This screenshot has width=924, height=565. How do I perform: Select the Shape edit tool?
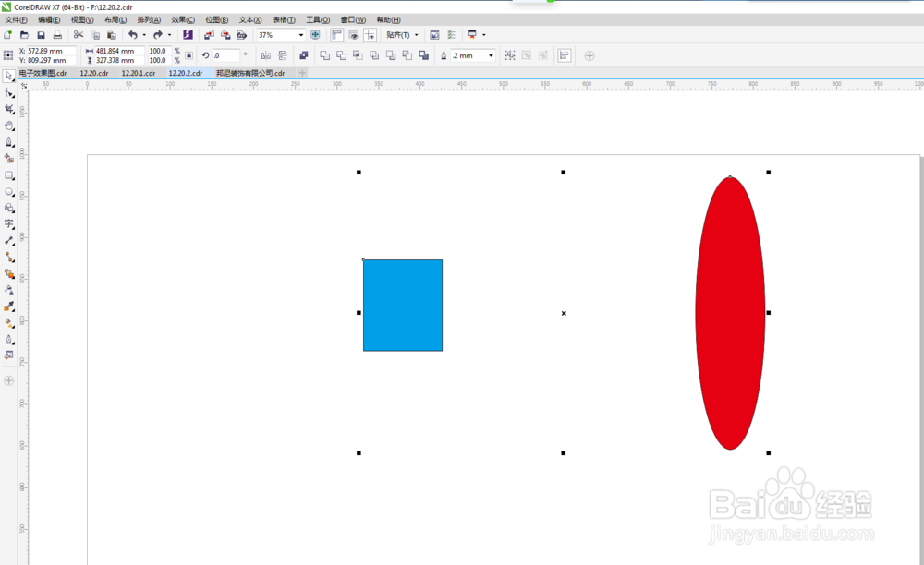[x=9, y=93]
